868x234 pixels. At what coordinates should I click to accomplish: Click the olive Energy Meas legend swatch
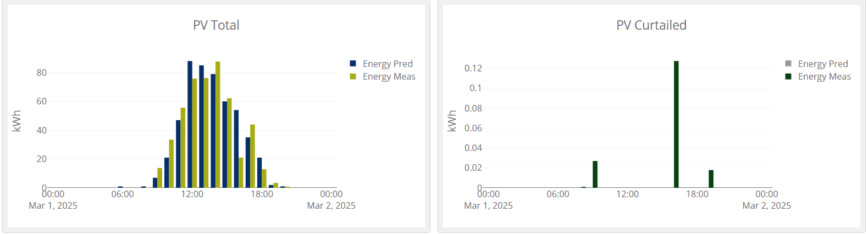tap(353, 76)
